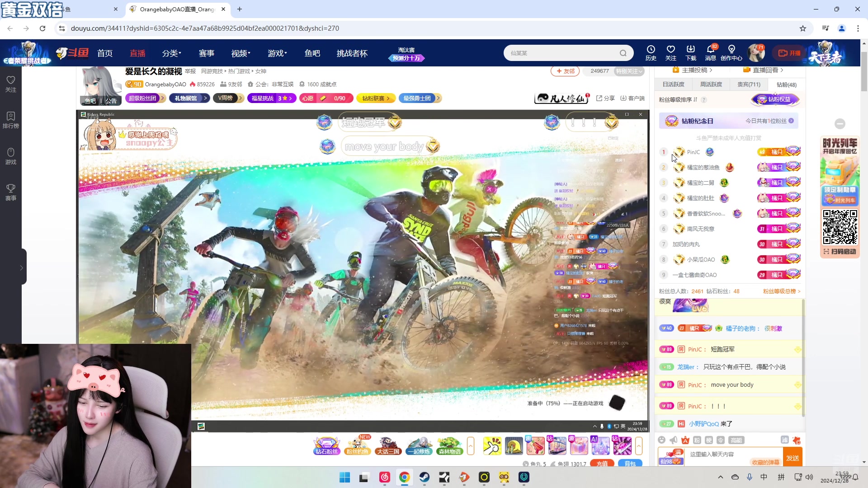Click the 充值 recharge button
Screen dimensions: 868x488
[602, 464]
